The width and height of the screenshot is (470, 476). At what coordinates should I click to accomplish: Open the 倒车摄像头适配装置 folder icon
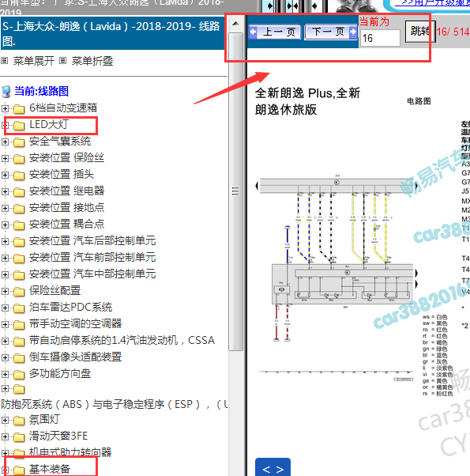point(19,358)
